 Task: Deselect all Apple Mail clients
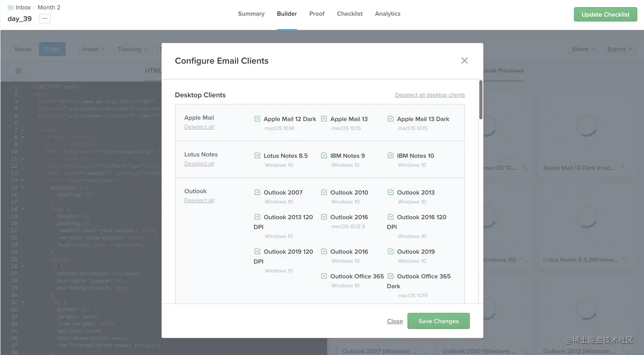(199, 127)
